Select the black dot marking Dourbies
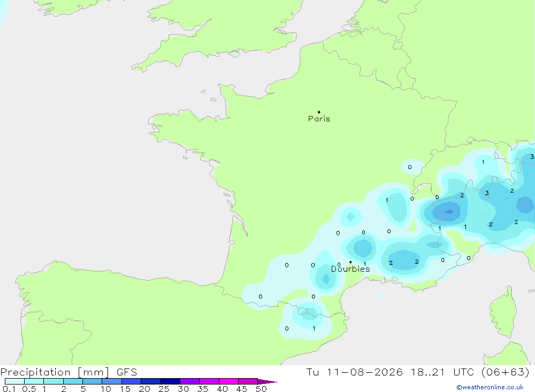 point(350,262)
